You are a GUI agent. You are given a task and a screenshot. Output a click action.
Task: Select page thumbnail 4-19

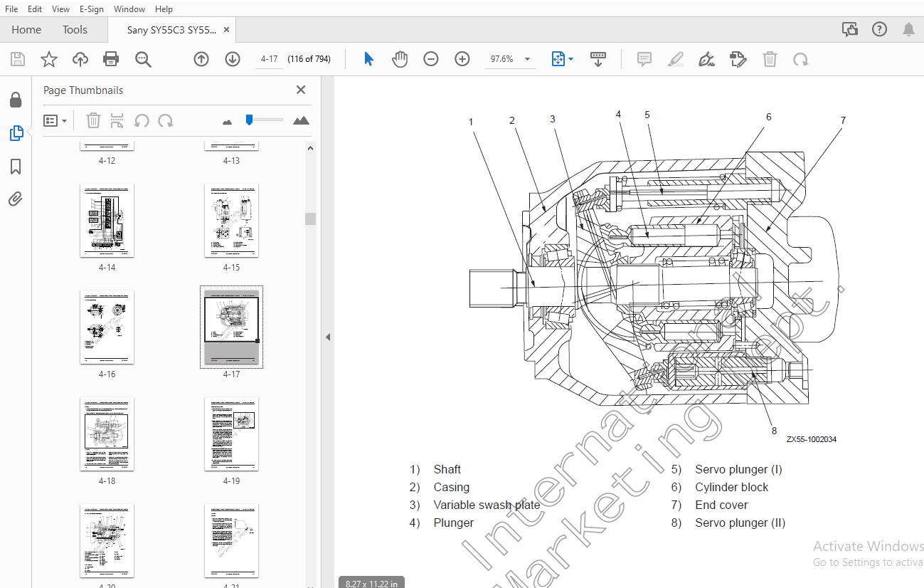tap(231, 434)
